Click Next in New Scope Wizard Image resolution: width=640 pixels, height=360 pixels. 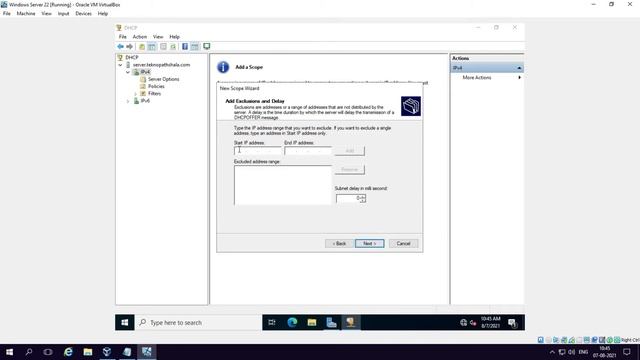pos(369,244)
